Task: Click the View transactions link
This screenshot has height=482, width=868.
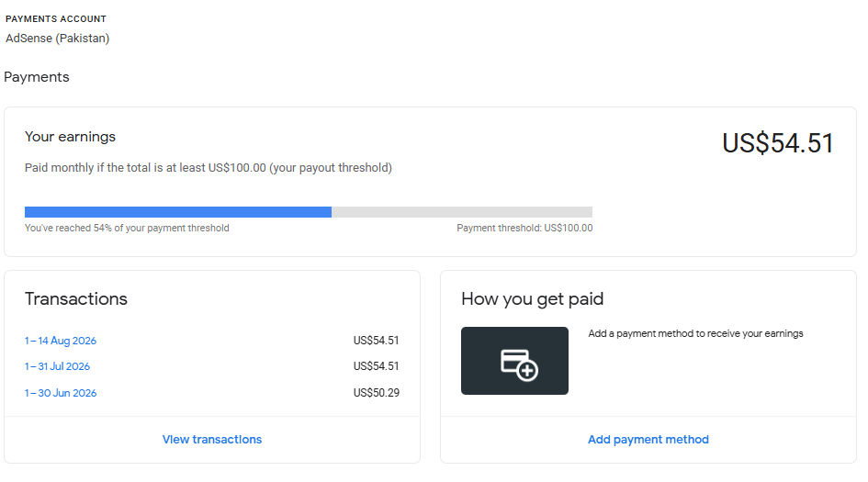Action: point(212,440)
